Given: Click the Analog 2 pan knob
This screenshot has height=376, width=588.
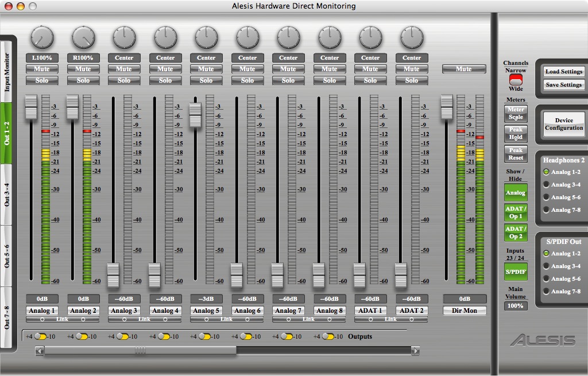Looking at the screenshot, I should (83, 37).
